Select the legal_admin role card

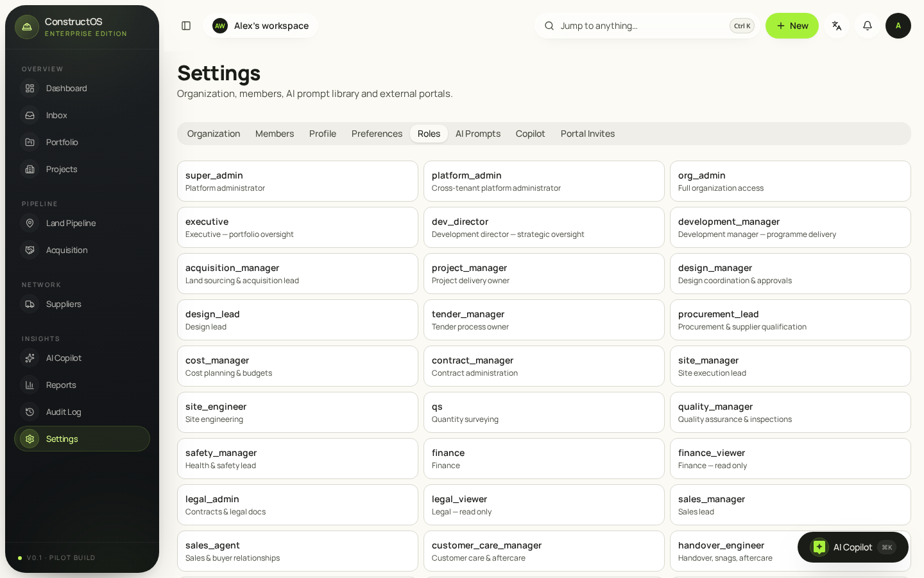point(298,505)
